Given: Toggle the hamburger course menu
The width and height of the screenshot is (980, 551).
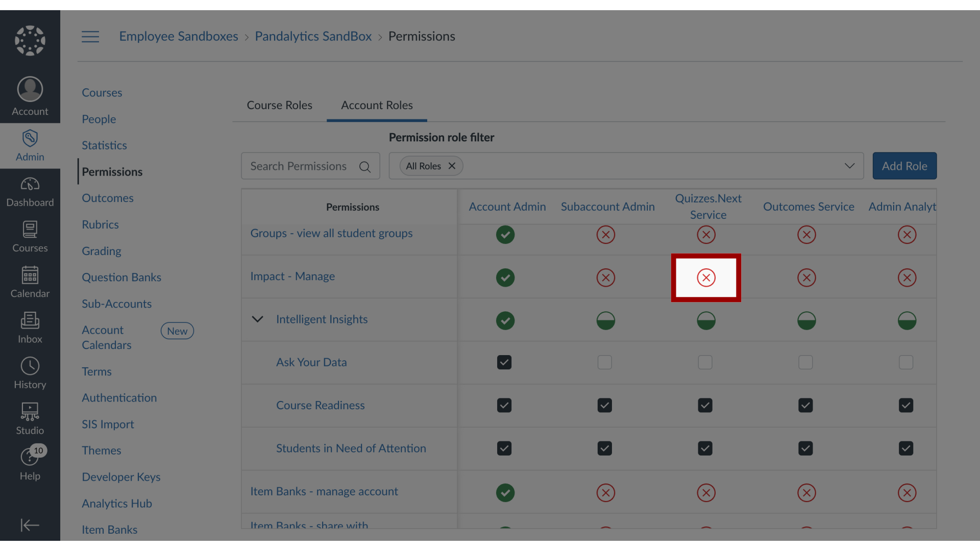Looking at the screenshot, I should [90, 37].
